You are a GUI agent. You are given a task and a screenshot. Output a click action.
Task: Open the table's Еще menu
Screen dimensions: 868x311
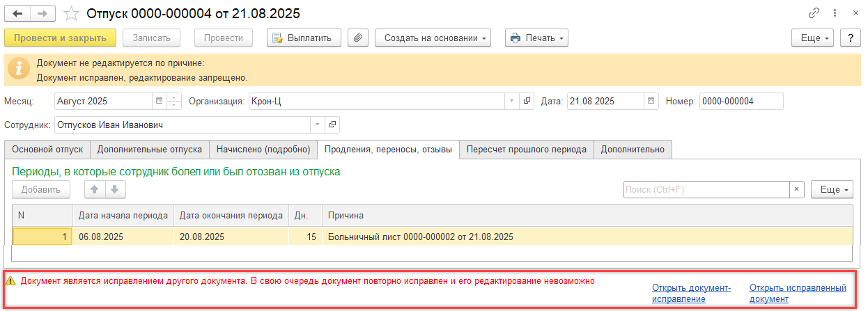[x=832, y=189]
